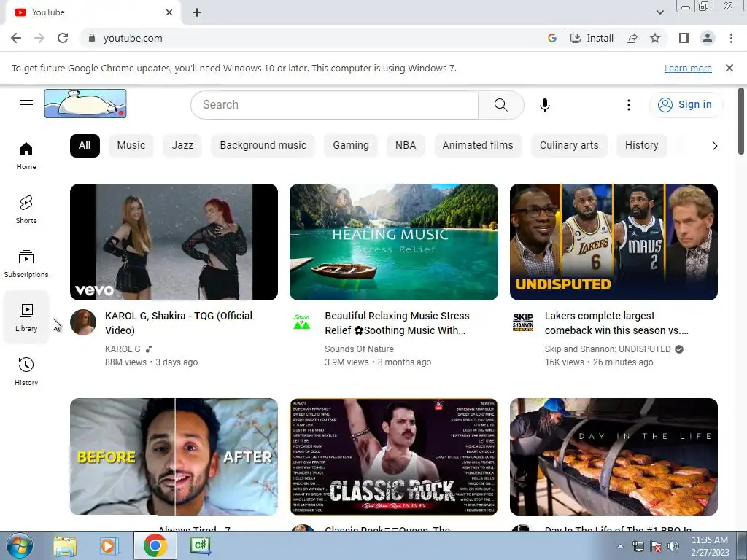747x560 pixels.
Task: Click Skip and Shannon channel avatar
Action: (x=523, y=322)
